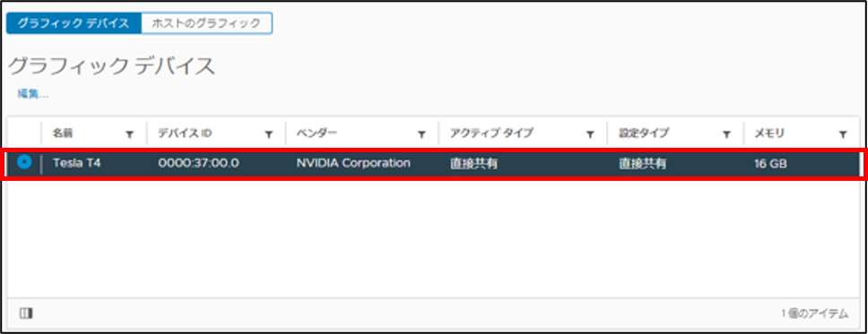Sort by the ベンダー column header
The width and height of the screenshot is (868, 334).
pyautogui.click(x=317, y=133)
